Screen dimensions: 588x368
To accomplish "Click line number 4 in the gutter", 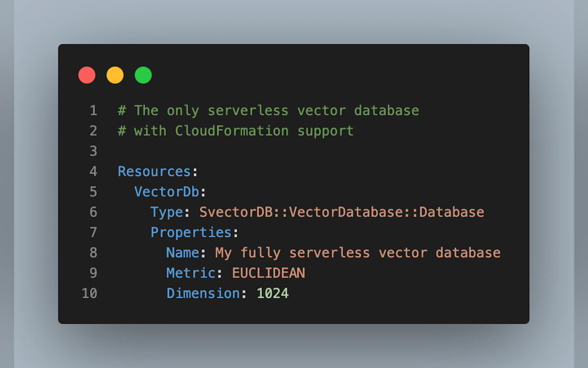I will (94, 171).
